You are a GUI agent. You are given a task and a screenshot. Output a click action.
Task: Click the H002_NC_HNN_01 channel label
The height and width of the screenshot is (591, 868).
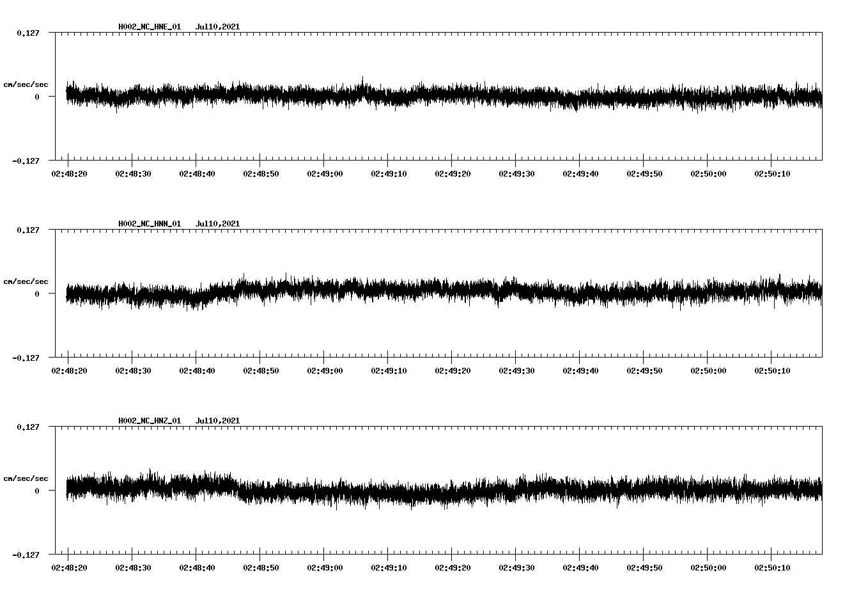tap(149, 224)
